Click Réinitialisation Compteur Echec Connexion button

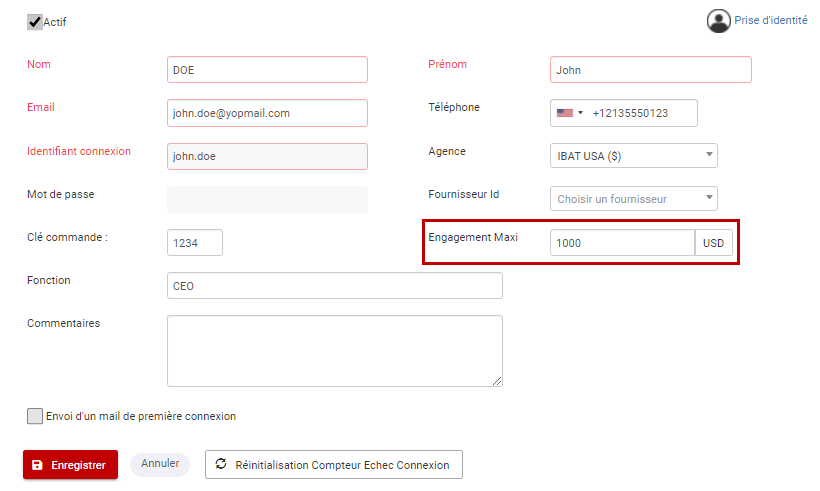coord(334,465)
